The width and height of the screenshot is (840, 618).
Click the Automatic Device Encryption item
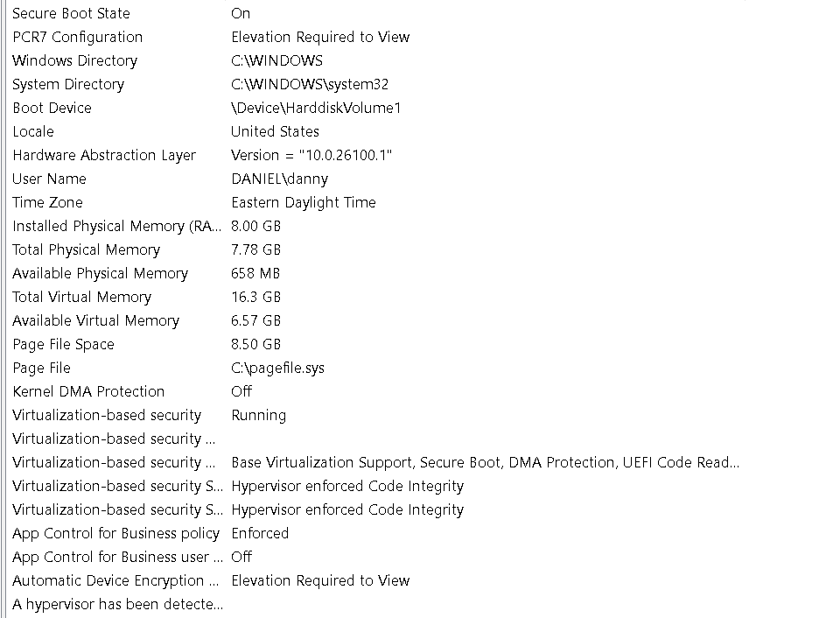pyautogui.click(x=115, y=580)
